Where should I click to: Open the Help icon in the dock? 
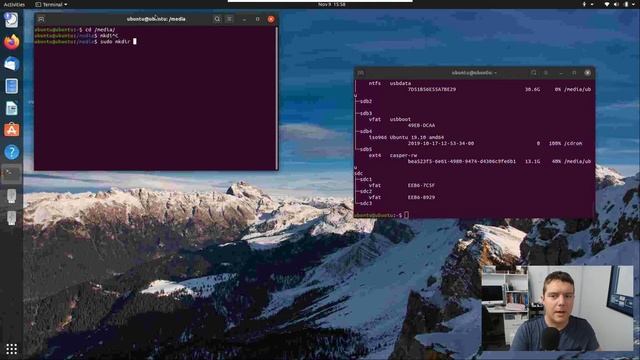coord(11,152)
